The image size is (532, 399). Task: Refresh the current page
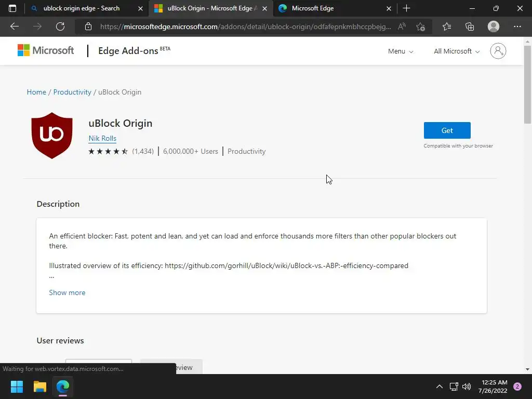tap(60, 26)
